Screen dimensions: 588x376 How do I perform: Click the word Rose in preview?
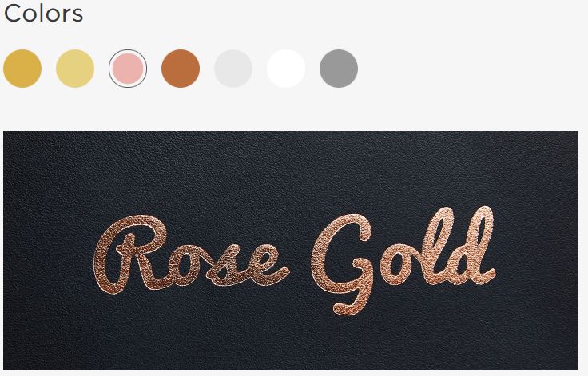(x=191, y=255)
